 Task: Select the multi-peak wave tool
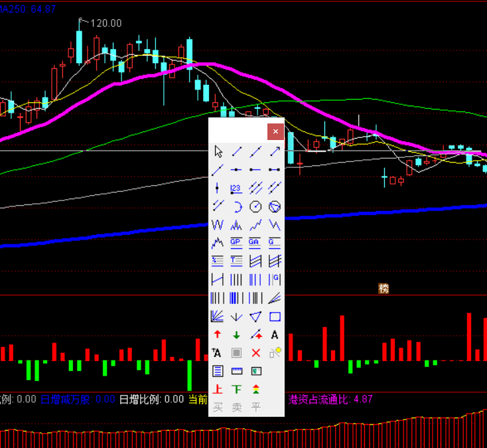[237, 224]
